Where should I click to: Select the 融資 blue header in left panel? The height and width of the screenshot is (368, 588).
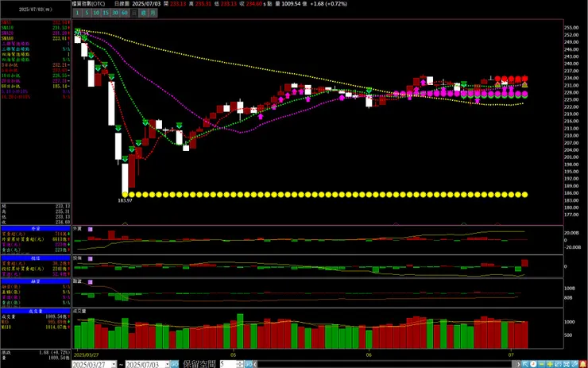point(36,281)
